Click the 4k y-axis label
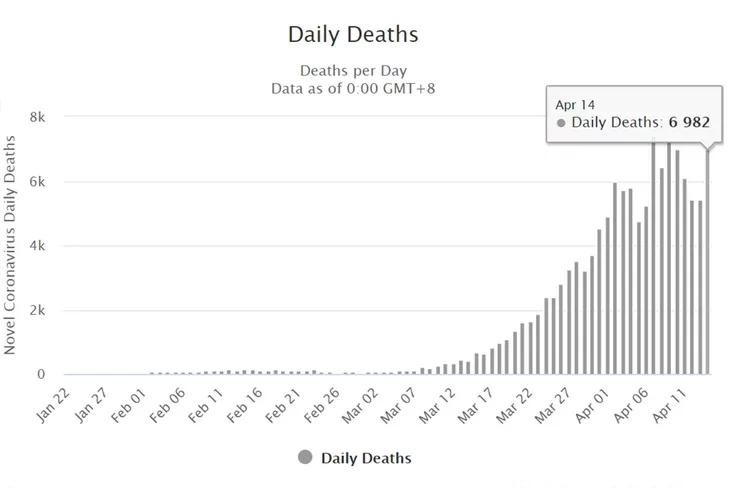This screenshot has height=488, width=732. click(38, 246)
